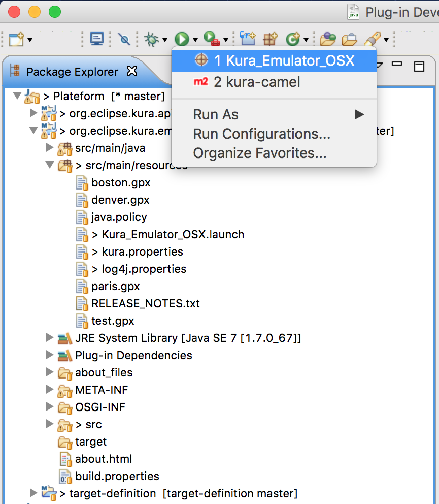Collapse the src/main/resources folder

coord(49,165)
